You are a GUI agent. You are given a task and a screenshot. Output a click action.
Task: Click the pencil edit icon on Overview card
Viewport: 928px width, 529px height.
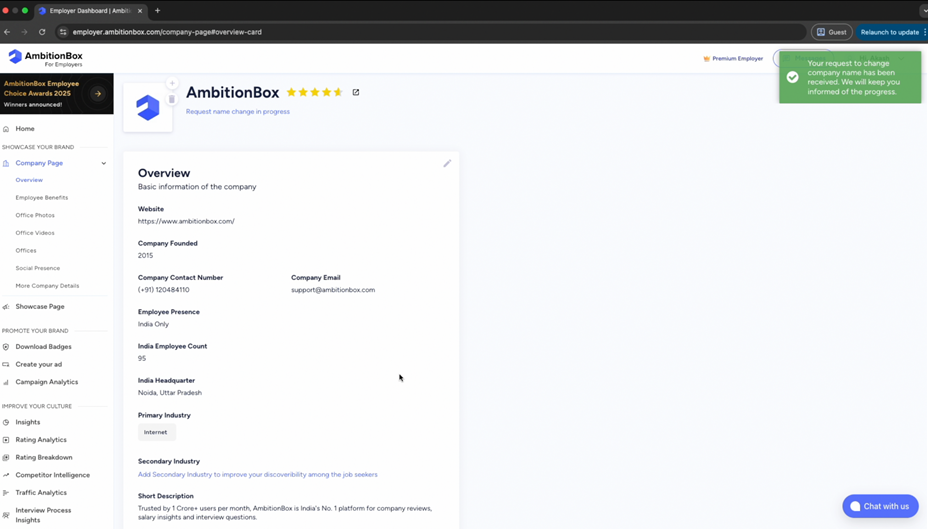447,163
